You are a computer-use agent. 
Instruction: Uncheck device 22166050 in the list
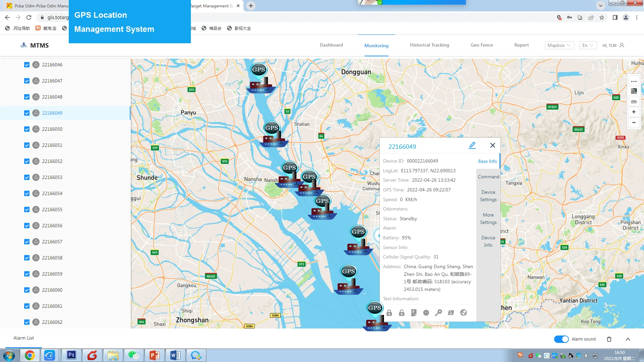point(27,129)
